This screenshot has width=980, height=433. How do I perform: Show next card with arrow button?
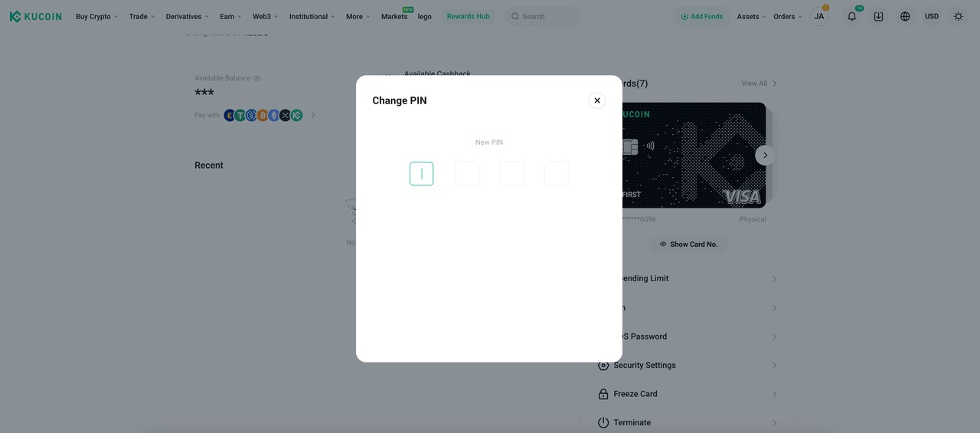click(x=765, y=156)
